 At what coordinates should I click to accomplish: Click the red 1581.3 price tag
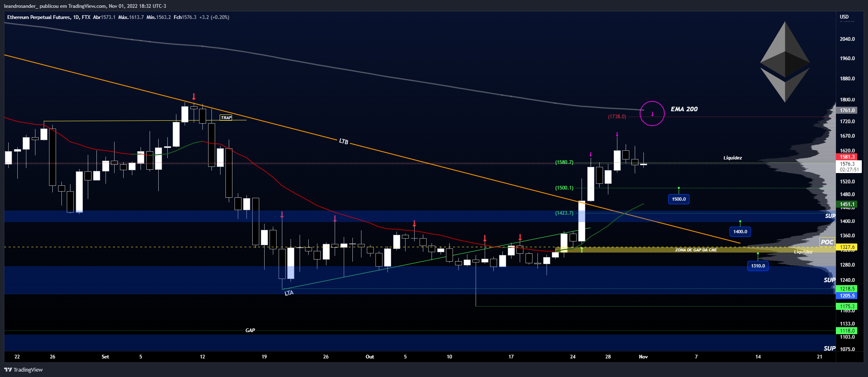click(847, 157)
